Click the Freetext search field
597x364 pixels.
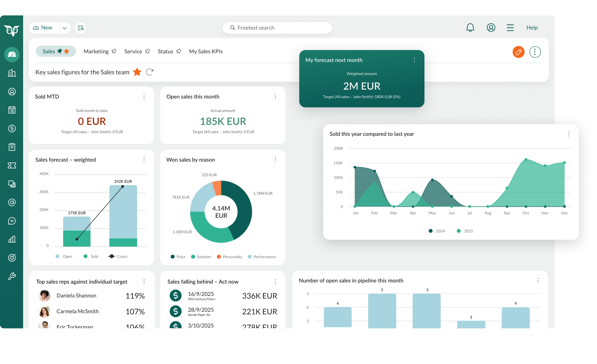coord(277,28)
